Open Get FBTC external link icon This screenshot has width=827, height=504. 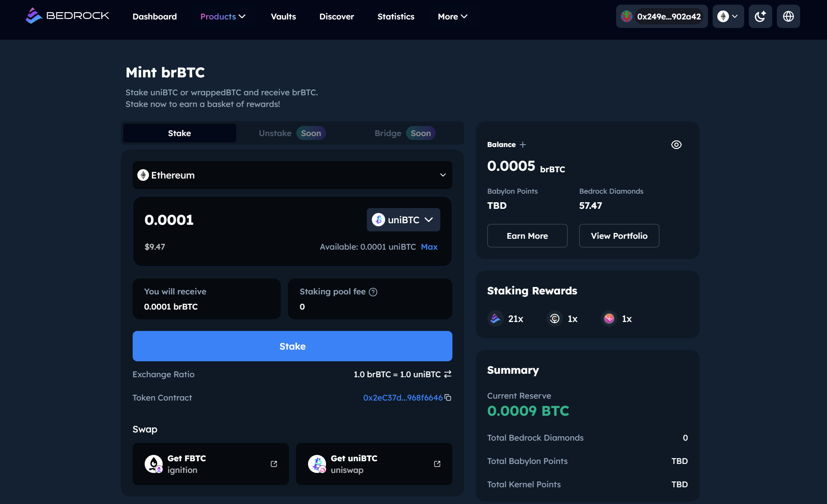[274, 464]
